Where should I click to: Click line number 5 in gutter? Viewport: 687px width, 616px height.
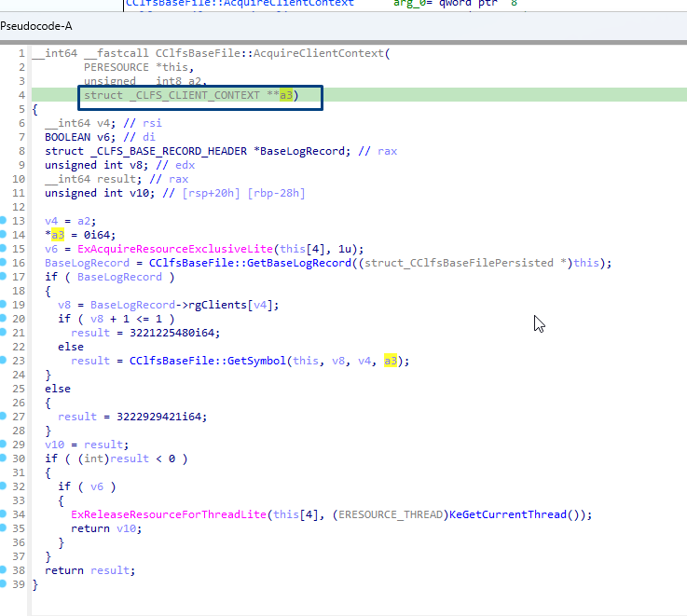point(21,109)
